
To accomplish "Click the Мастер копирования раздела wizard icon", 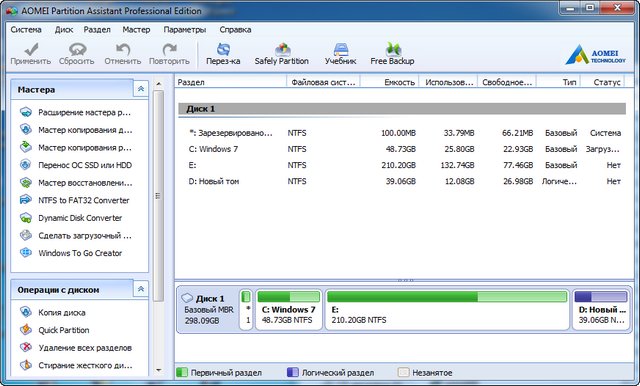I will click(x=26, y=147).
